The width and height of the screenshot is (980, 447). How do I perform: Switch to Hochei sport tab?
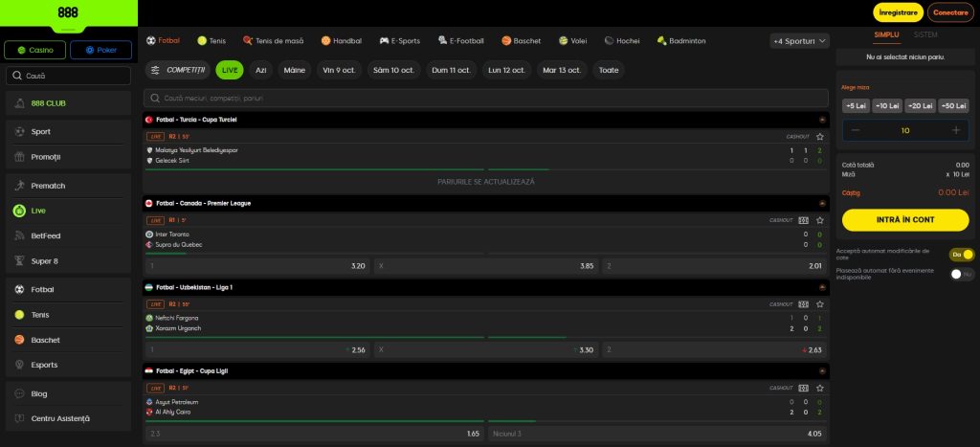tap(622, 40)
